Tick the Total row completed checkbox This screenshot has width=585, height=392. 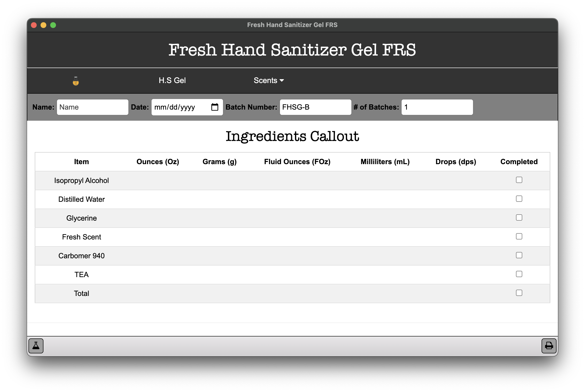[x=519, y=293]
